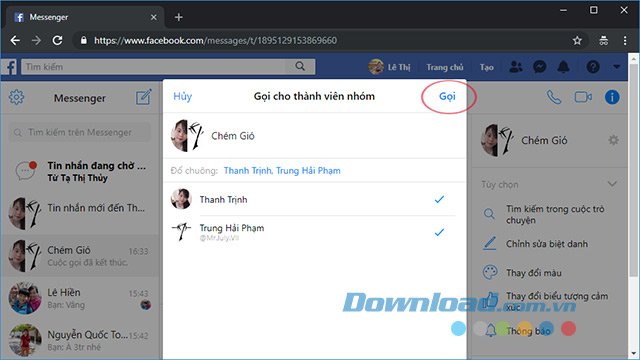This screenshot has height=360, width=640.
Task: Open the Tạo menu
Action: click(x=487, y=67)
